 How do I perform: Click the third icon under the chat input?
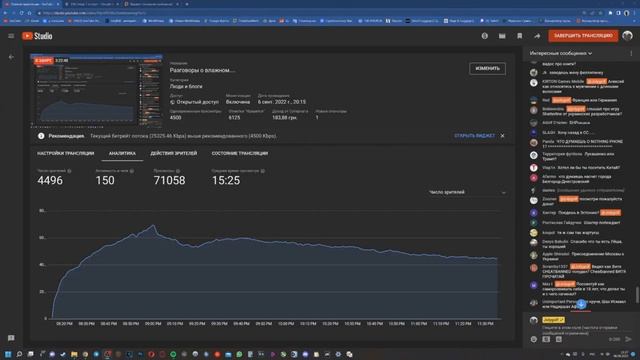559,339
